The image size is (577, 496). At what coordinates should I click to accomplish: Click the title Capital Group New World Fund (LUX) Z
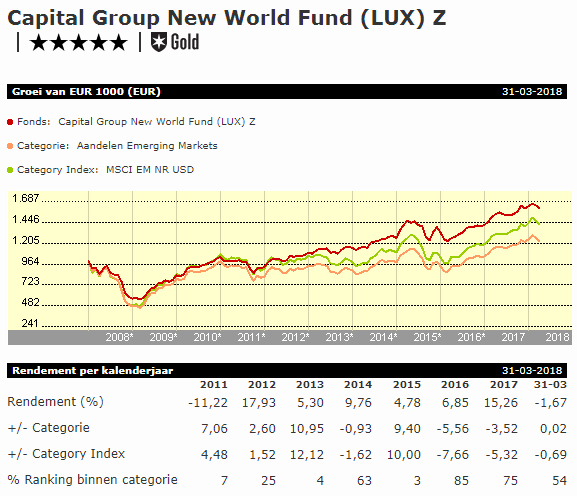click(227, 18)
